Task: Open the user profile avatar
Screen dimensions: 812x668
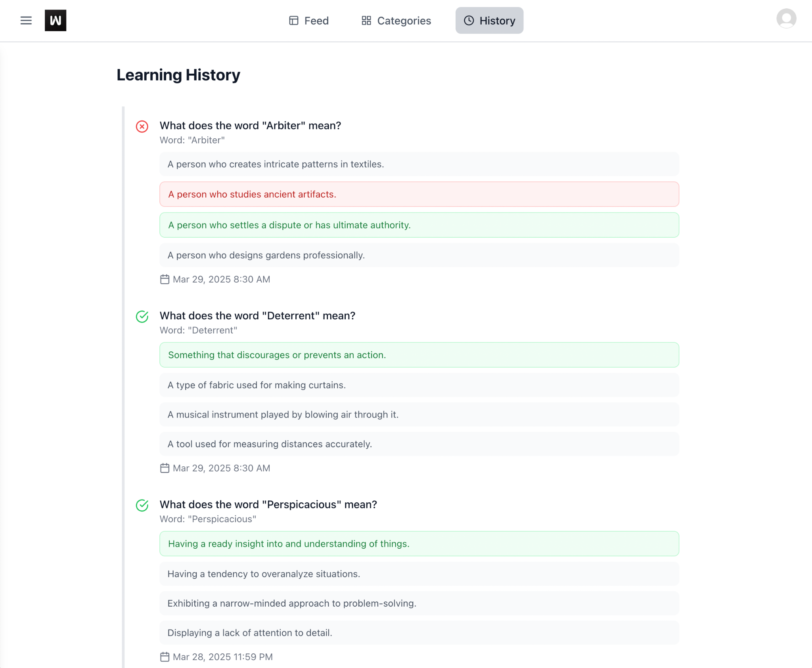Action: click(x=786, y=19)
